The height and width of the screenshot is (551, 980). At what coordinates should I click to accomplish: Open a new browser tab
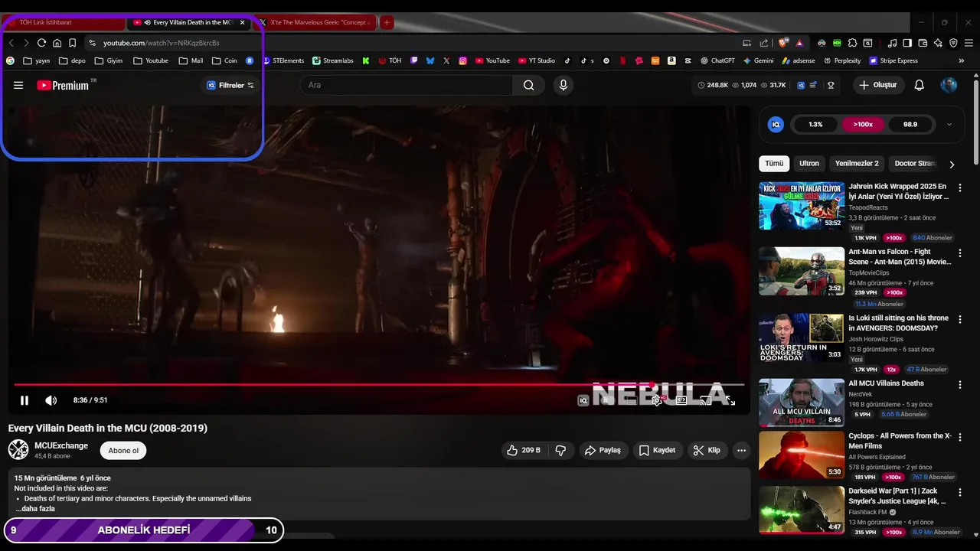pyautogui.click(x=387, y=22)
